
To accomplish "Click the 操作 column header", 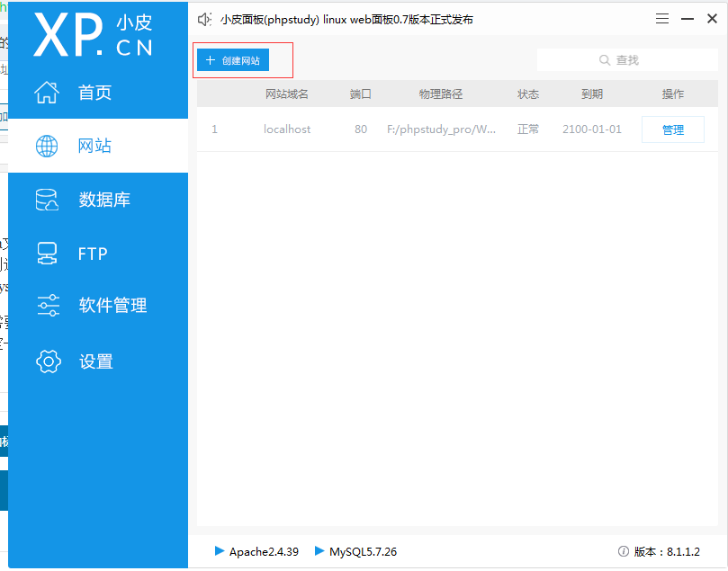I will coord(673,94).
